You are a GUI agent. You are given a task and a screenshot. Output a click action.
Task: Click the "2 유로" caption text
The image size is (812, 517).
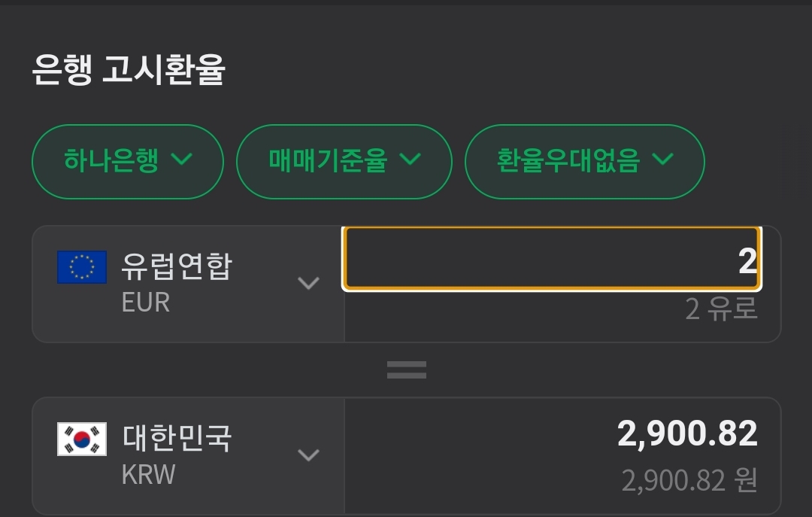721,309
